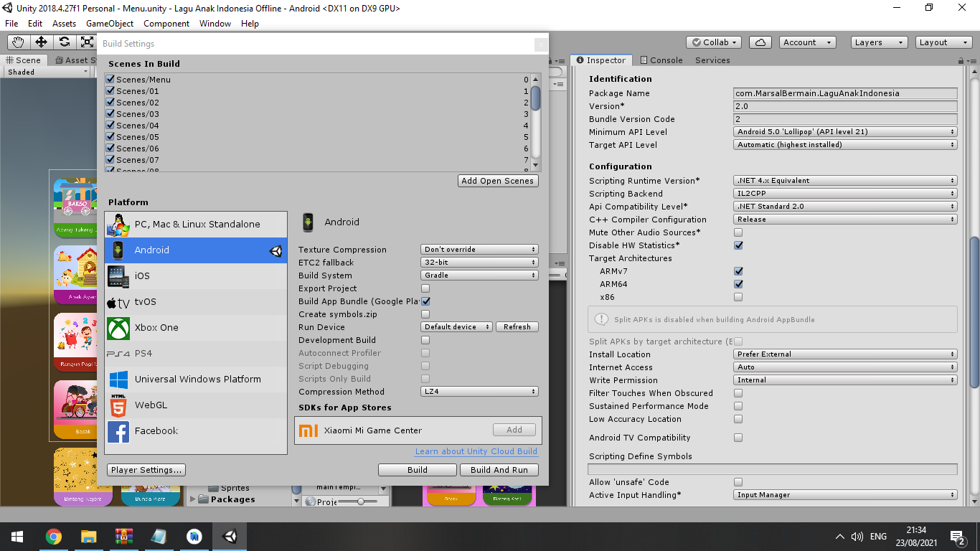Enable Create symbols.zip checkbox

pyautogui.click(x=425, y=314)
